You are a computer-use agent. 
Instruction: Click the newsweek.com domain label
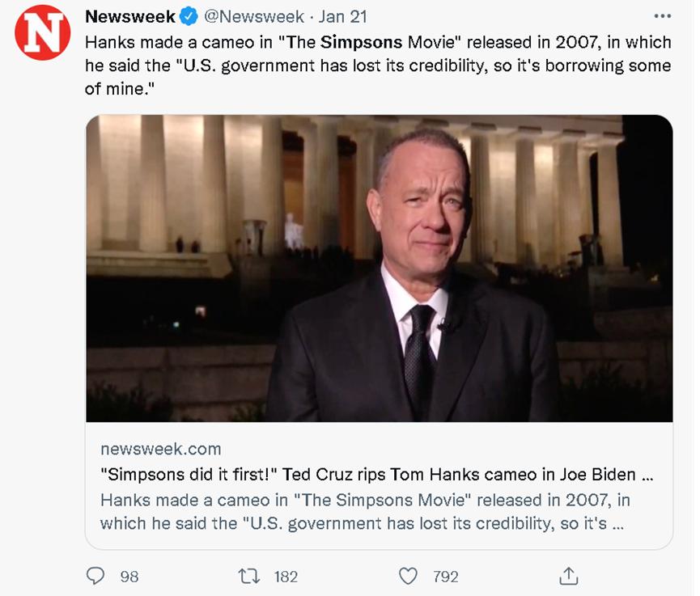tap(160, 449)
